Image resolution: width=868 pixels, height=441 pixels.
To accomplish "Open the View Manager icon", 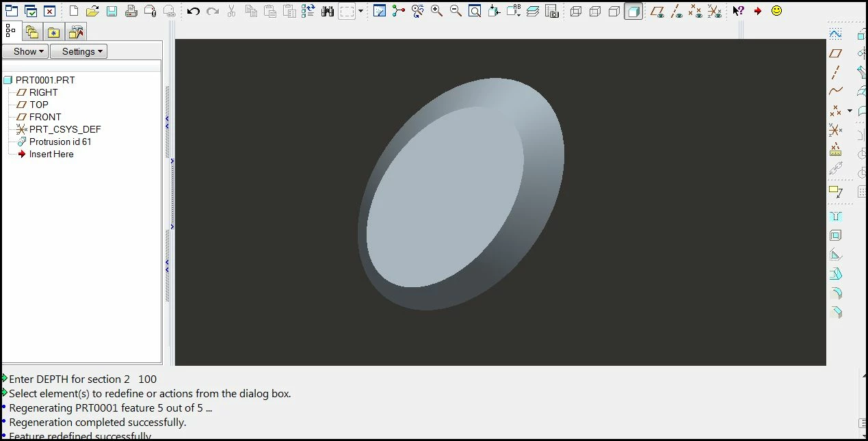I will pyautogui.click(x=551, y=11).
